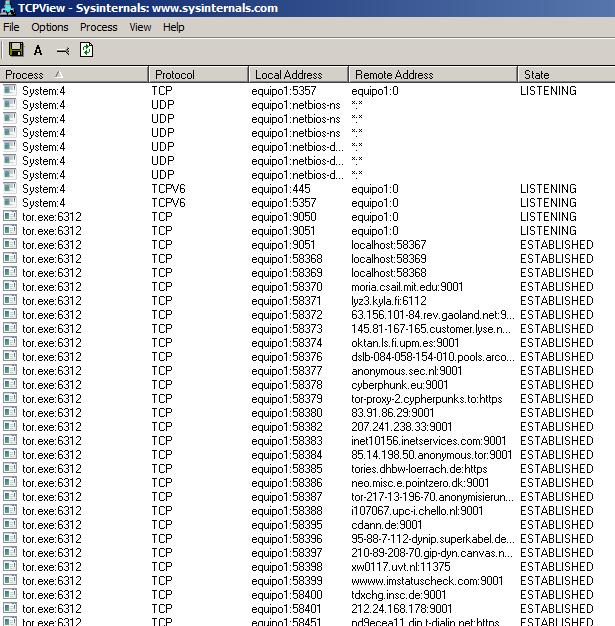Click icon of tor.exe row for tories.dhbw-loerrach.de:https
The image size is (615, 626).
10,468
